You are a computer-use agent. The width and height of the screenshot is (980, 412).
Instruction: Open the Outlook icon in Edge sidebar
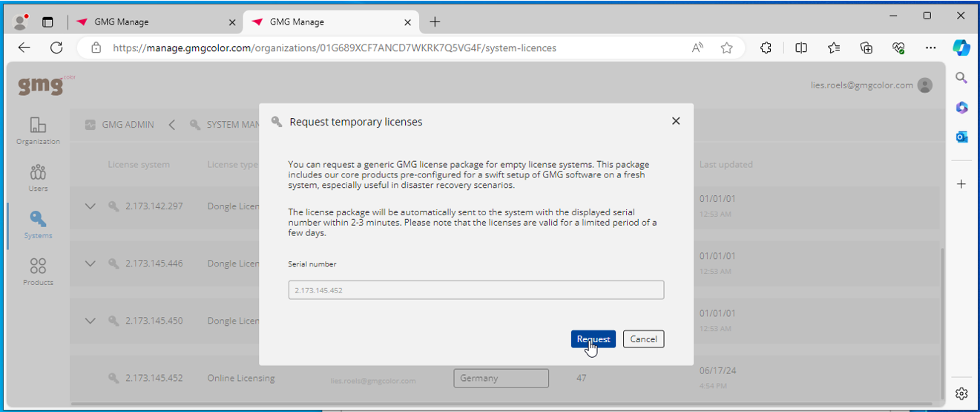[x=961, y=137]
